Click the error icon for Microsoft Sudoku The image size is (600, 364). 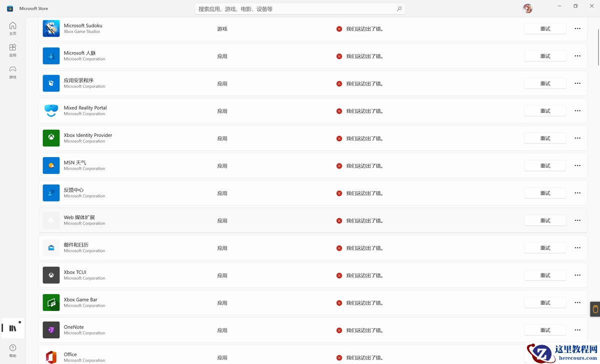point(339,29)
